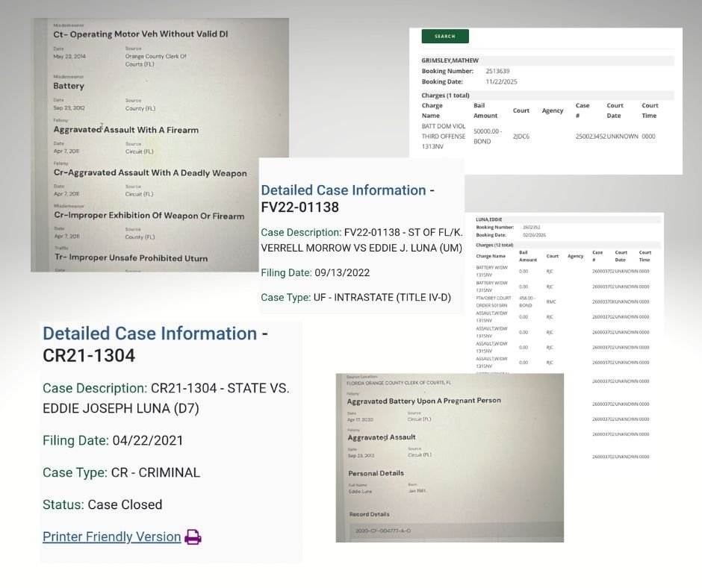Click the 2JDC6 court value
Screen dimensions: 702x588
pyautogui.click(x=521, y=137)
